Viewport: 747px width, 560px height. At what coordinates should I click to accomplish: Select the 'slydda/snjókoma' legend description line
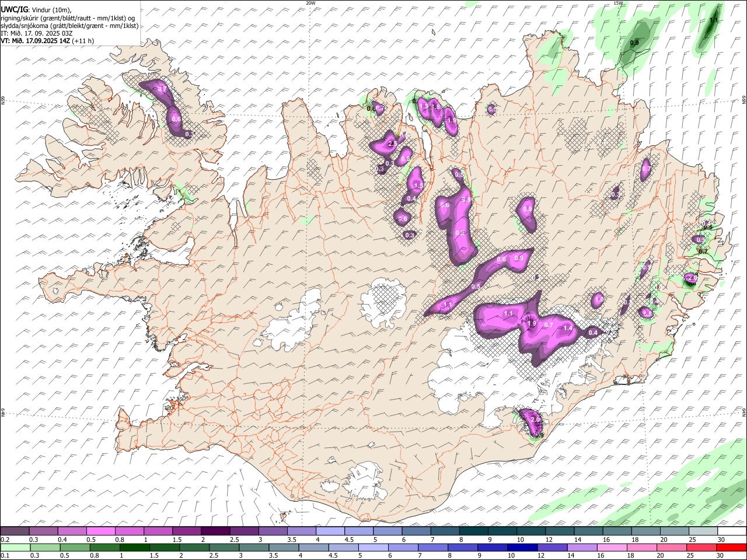[x=70, y=26]
